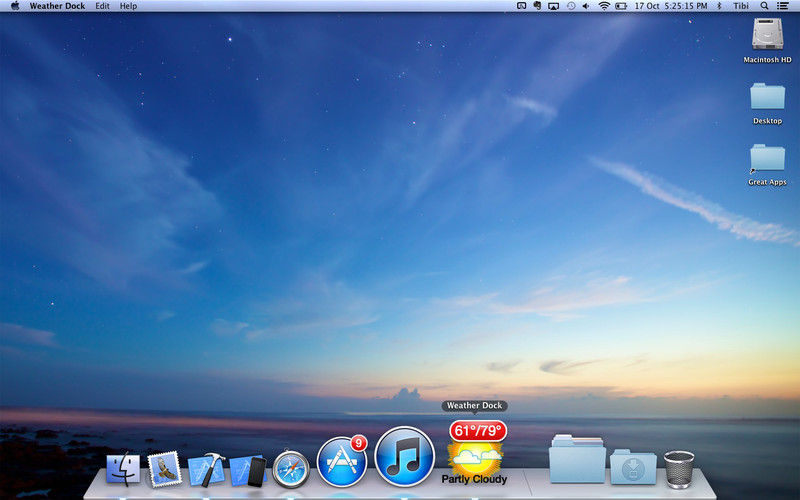Open the Downloads folder stack in dock

[633, 467]
